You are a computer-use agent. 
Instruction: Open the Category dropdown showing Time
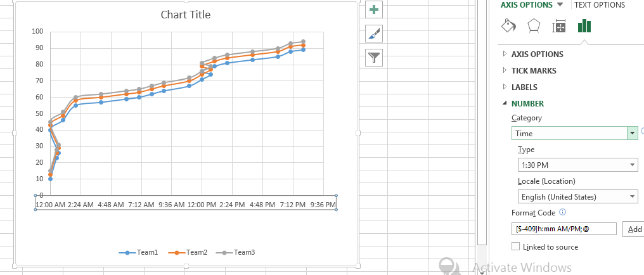click(574, 134)
